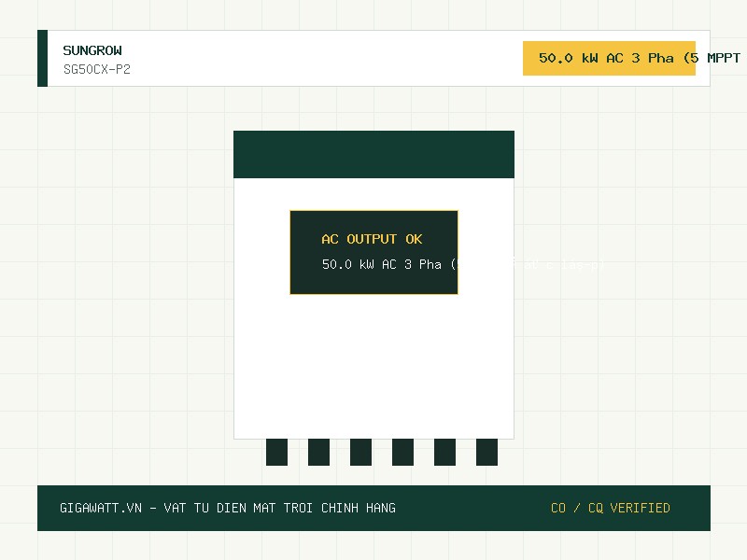Click the third inverter connector from left

pyautogui.click(x=360, y=452)
